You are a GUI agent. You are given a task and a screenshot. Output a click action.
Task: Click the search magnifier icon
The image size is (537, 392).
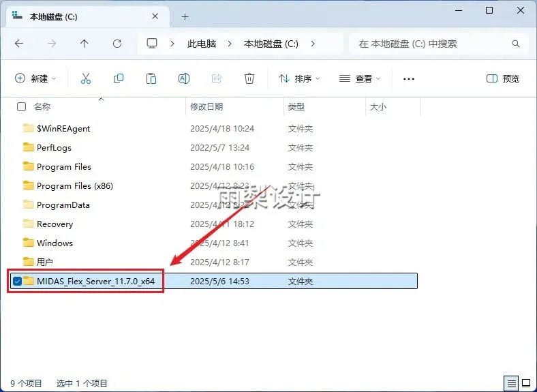pyautogui.click(x=516, y=44)
